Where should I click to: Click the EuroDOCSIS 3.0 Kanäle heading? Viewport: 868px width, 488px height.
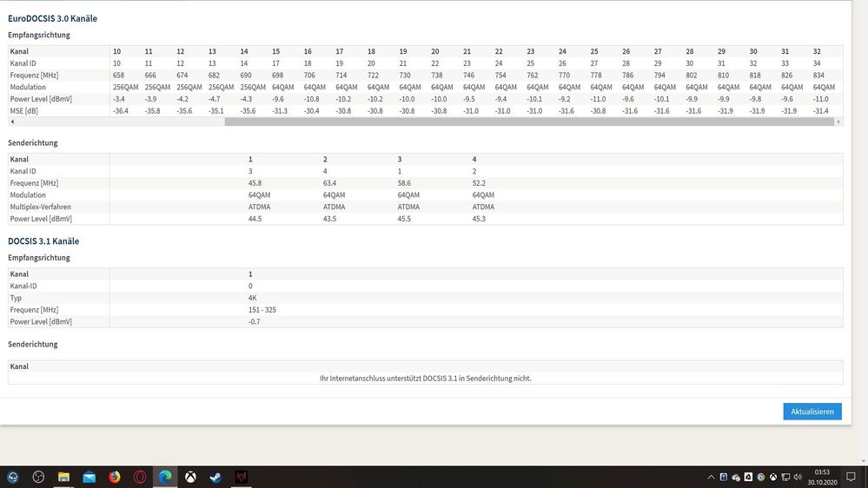tap(53, 18)
